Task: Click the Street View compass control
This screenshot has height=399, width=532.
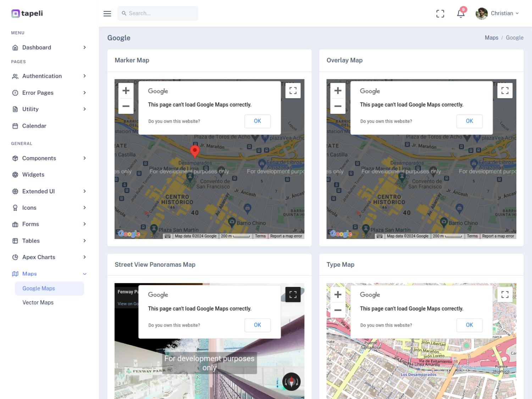Action: [x=292, y=382]
